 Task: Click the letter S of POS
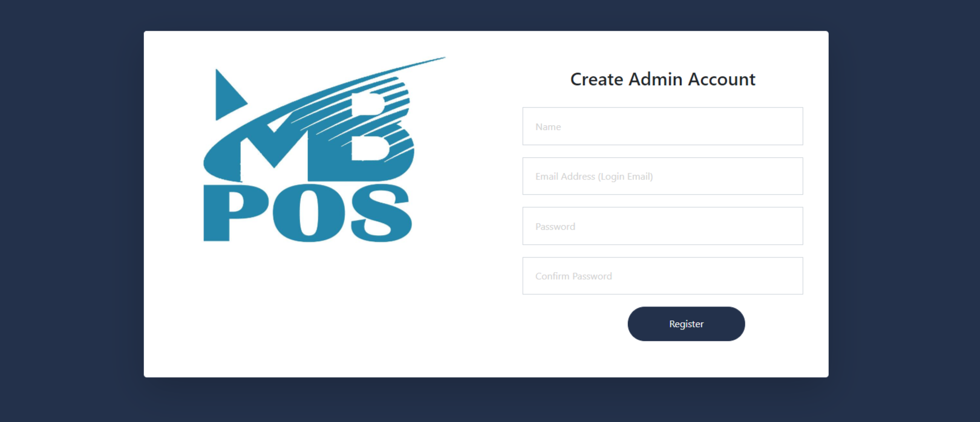click(381, 213)
